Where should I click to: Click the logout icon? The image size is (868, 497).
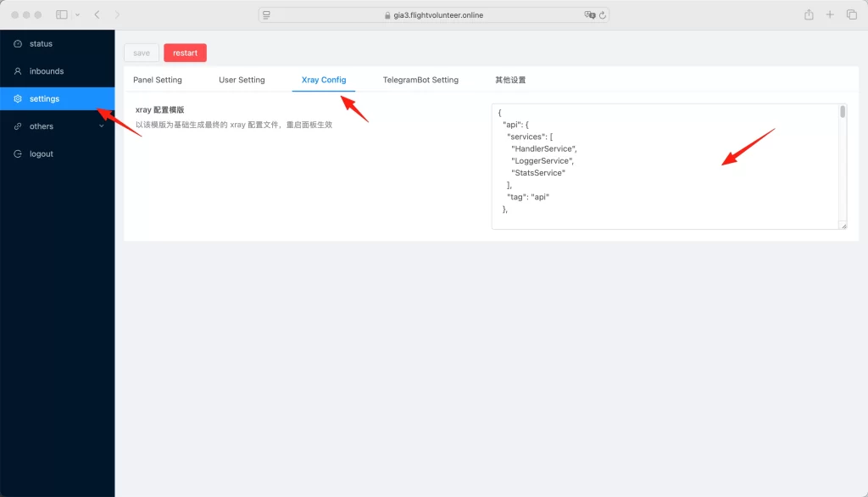point(18,154)
